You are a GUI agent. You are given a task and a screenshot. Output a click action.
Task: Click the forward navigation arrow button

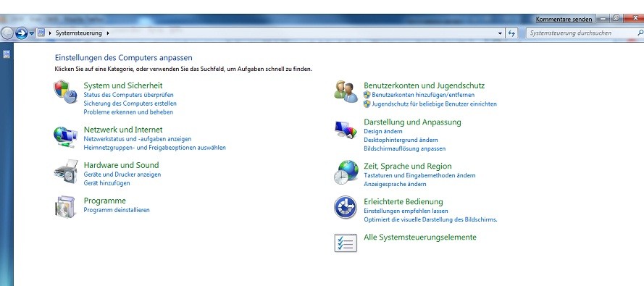click(21, 33)
